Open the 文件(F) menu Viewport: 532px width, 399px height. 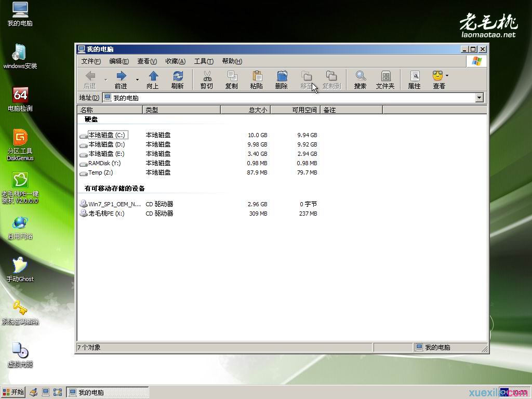(91, 61)
